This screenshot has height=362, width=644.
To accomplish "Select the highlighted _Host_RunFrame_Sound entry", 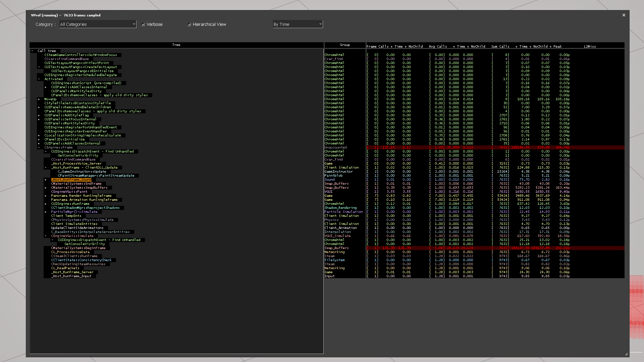I will click(x=71, y=179).
